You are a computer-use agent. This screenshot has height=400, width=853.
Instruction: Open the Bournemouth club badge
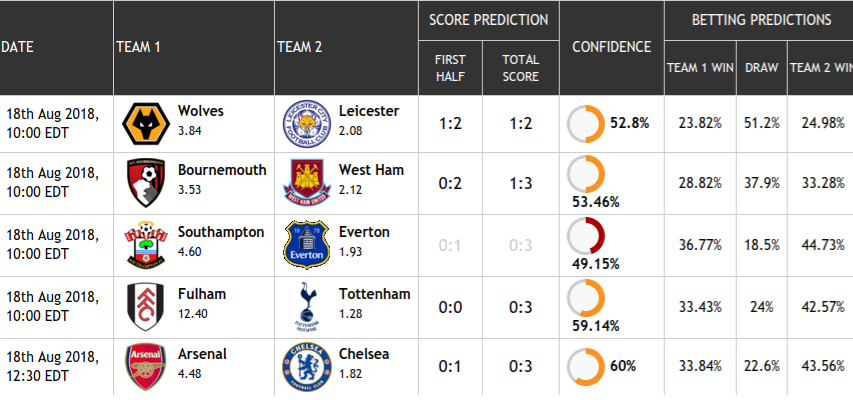click(146, 183)
